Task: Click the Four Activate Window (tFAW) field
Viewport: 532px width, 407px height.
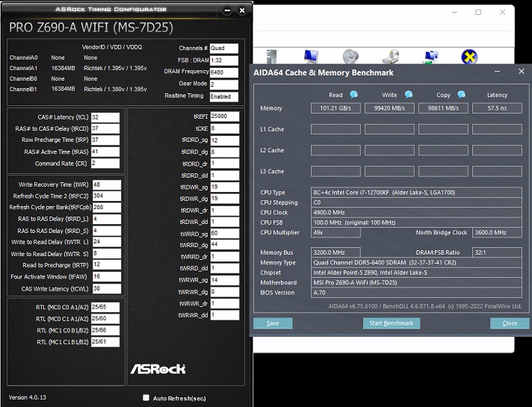Action: click(x=107, y=277)
